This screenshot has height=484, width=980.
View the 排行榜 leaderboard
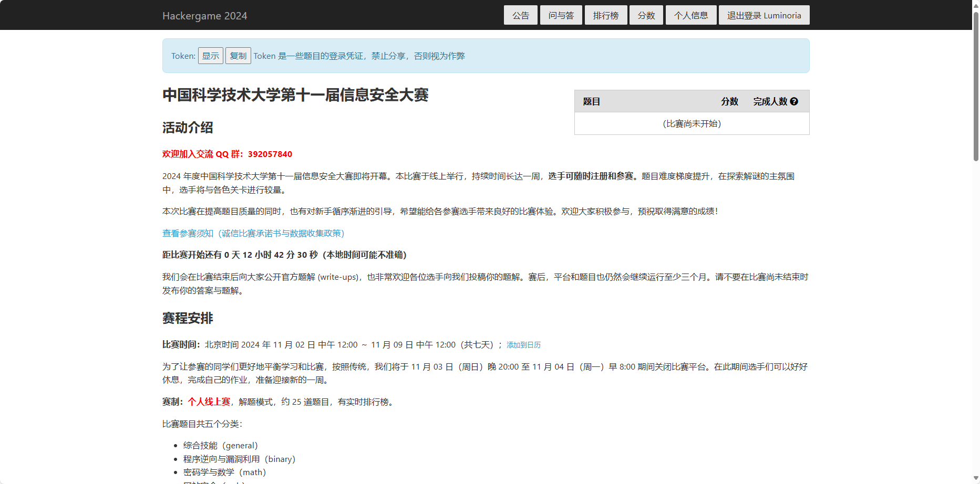pos(605,15)
